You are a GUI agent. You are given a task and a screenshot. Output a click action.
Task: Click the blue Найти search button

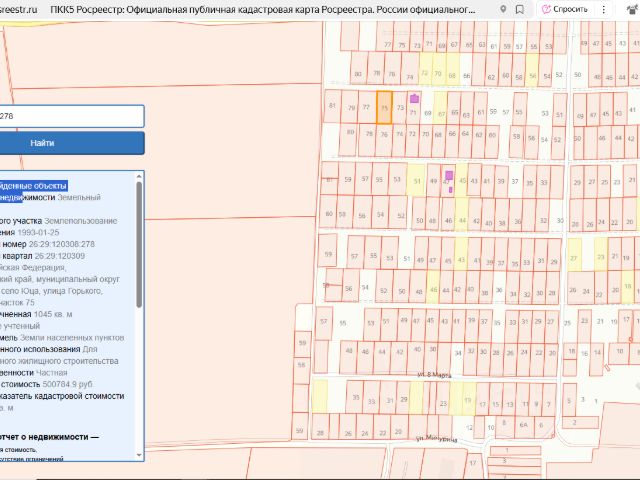coord(71,143)
